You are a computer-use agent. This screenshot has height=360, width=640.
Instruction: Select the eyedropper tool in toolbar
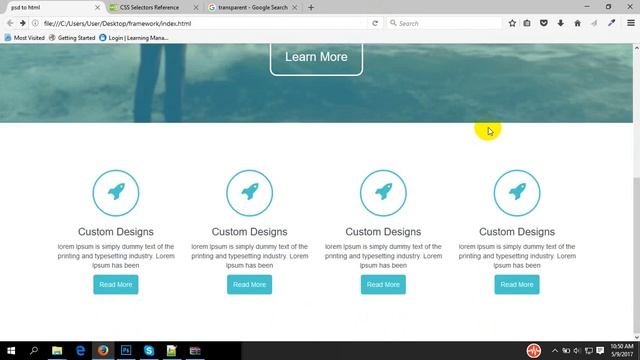coord(611,23)
